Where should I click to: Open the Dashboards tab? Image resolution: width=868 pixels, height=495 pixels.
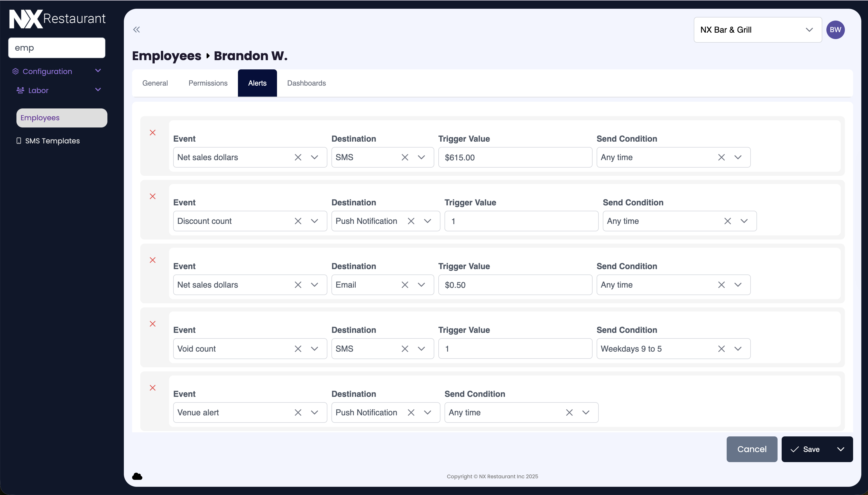[x=306, y=83]
